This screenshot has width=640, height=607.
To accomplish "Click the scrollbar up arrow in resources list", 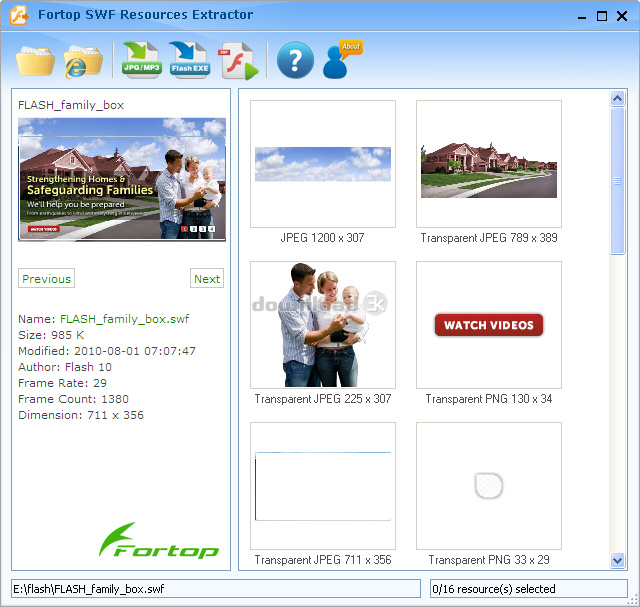I will (618, 98).
